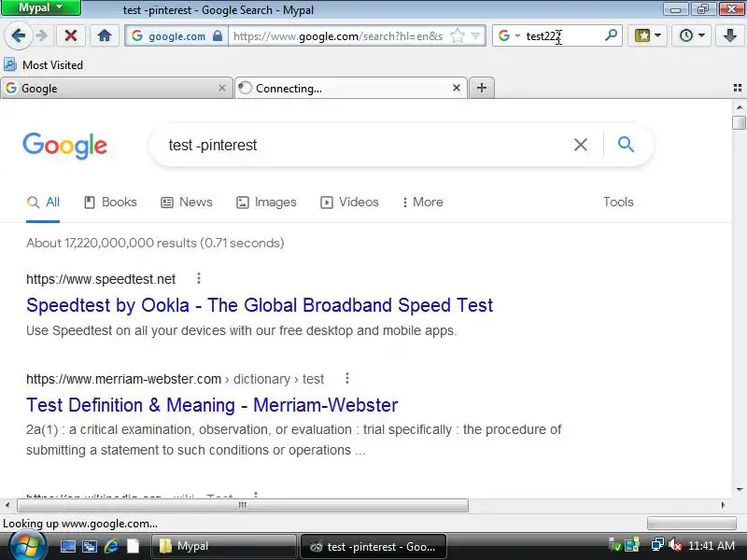Select the test -pinterest taskbar button
This screenshot has height=560, width=747.
tap(373, 546)
